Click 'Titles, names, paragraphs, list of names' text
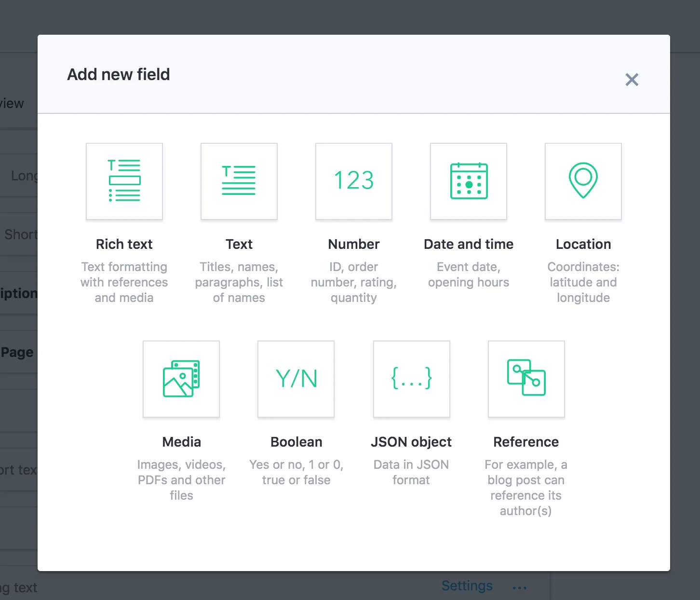 239,282
